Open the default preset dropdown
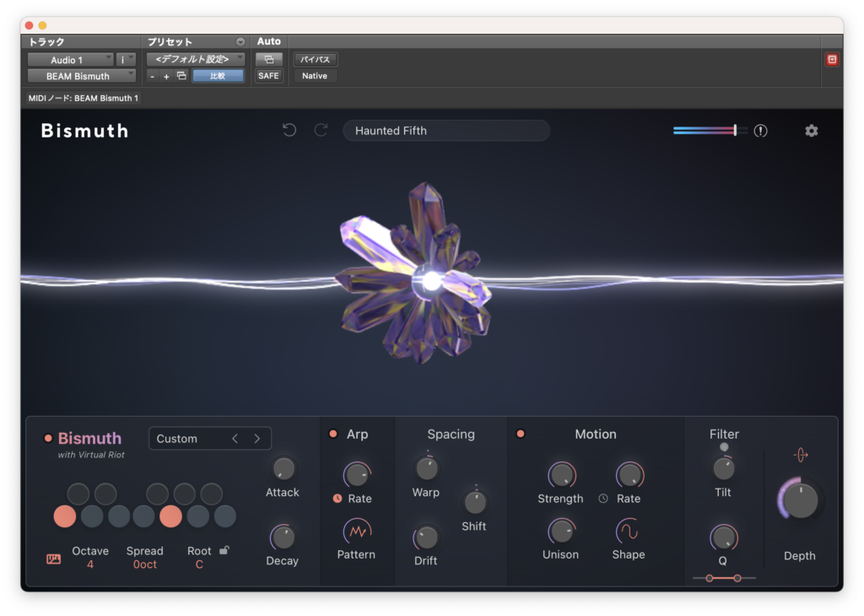Image resolution: width=864 pixels, height=616 pixels. [196, 59]
